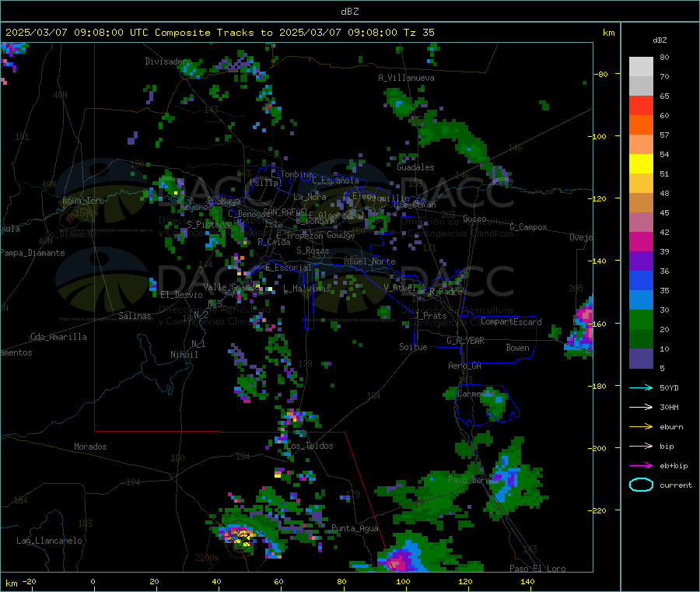Screen dimensions: 700x592
Task: Click the 'Nihuil' map label
Action: (x=184, y=355)
